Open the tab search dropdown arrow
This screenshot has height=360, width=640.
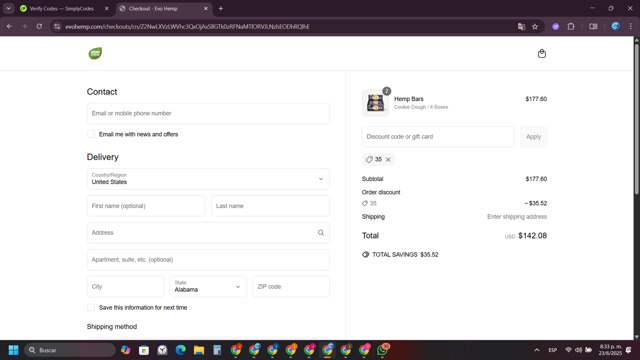pyautogui.click(x=8, y=9)
